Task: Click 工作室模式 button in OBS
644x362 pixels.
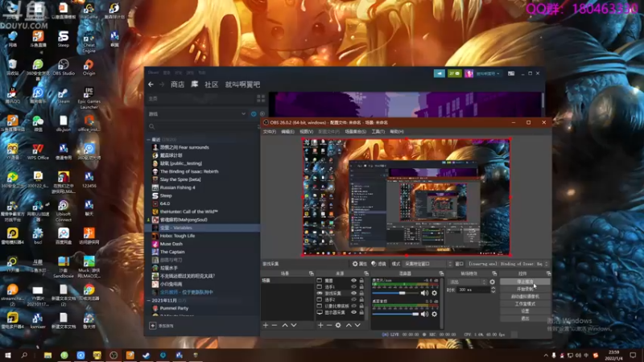Action: 525,304
